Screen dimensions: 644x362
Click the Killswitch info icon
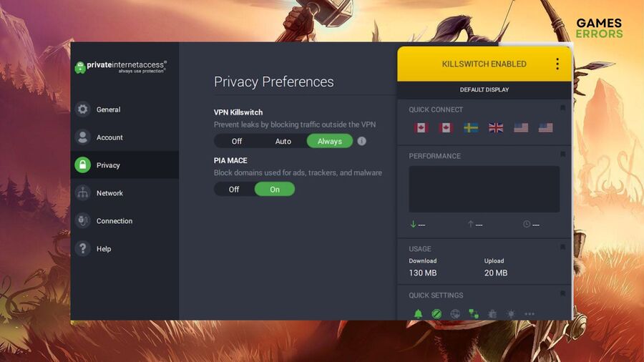click(x=361, y=141)
